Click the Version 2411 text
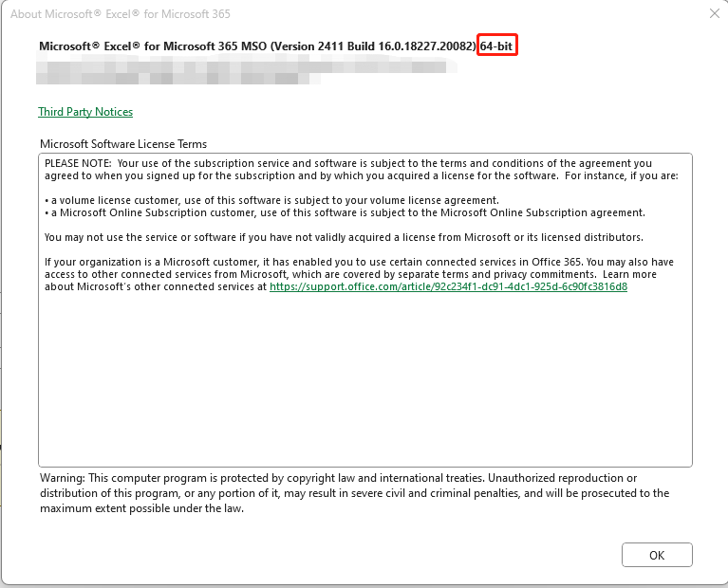Screen dimensions: 728x588 click(x=339, y=46)
